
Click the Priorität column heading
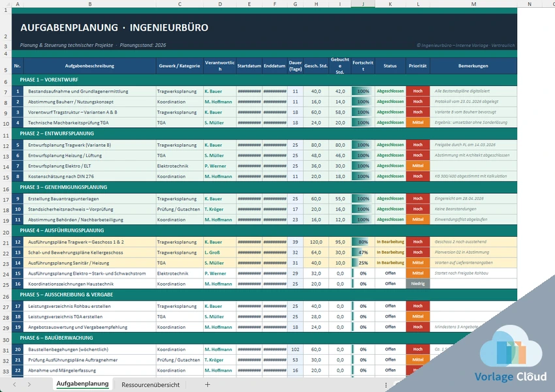(418, 66)
